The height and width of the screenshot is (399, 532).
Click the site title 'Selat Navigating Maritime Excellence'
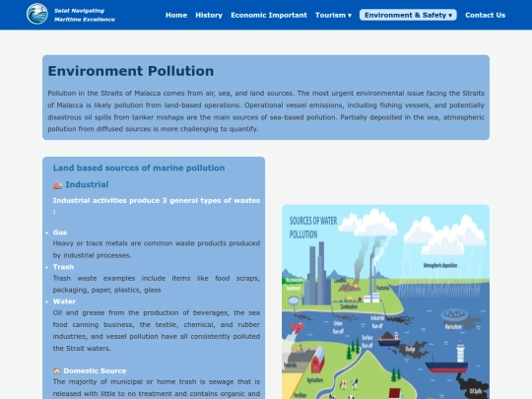[85, 15]
